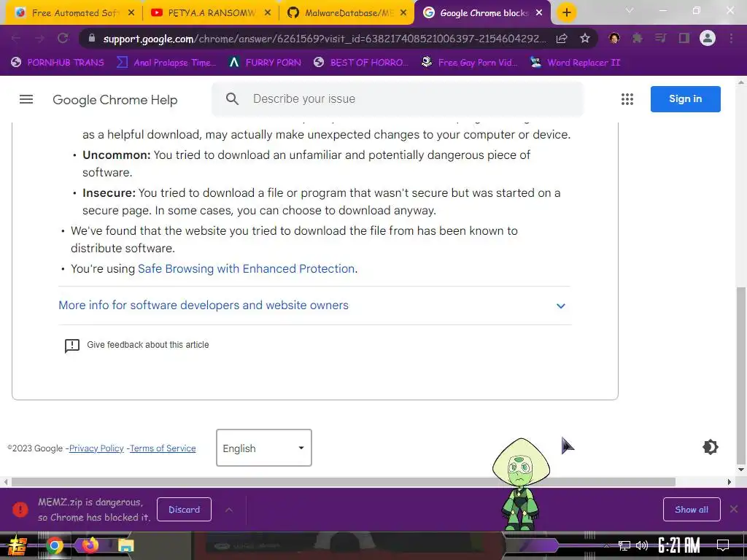Close the downloads bar

click(734, 510)
